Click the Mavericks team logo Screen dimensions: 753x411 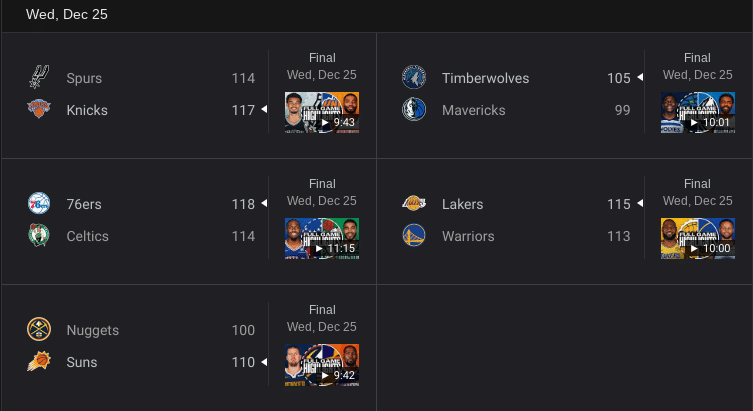[414, 110]
